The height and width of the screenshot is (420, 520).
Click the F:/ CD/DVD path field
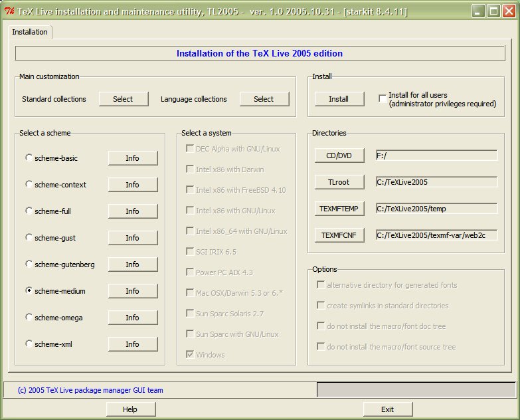[437, 156]
